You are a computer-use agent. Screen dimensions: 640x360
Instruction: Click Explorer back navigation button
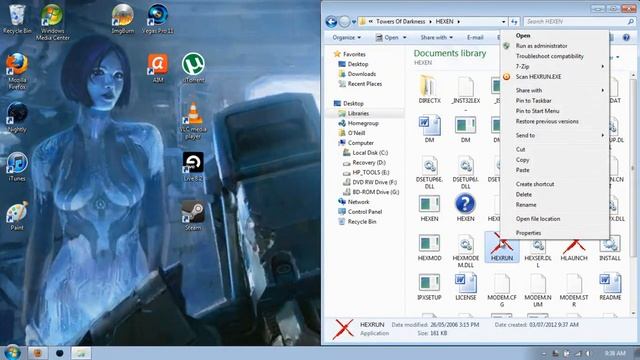tap(331, 21)
